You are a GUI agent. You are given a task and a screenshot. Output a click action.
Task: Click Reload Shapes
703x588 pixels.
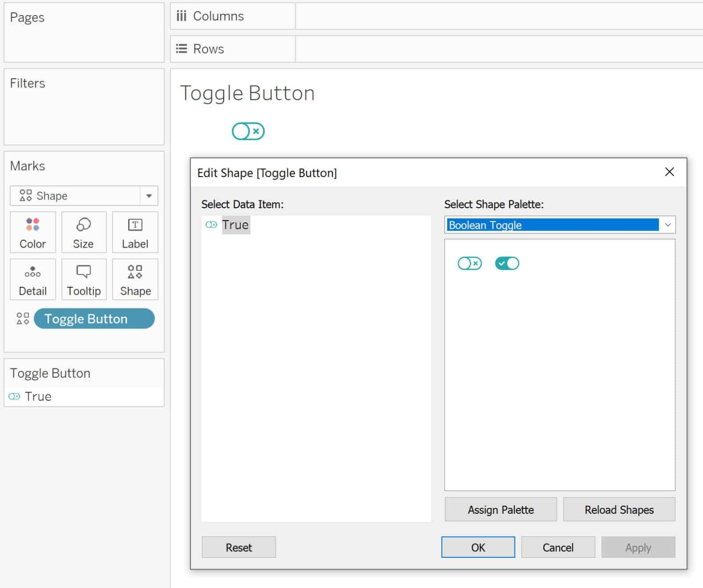click(619, 509)
